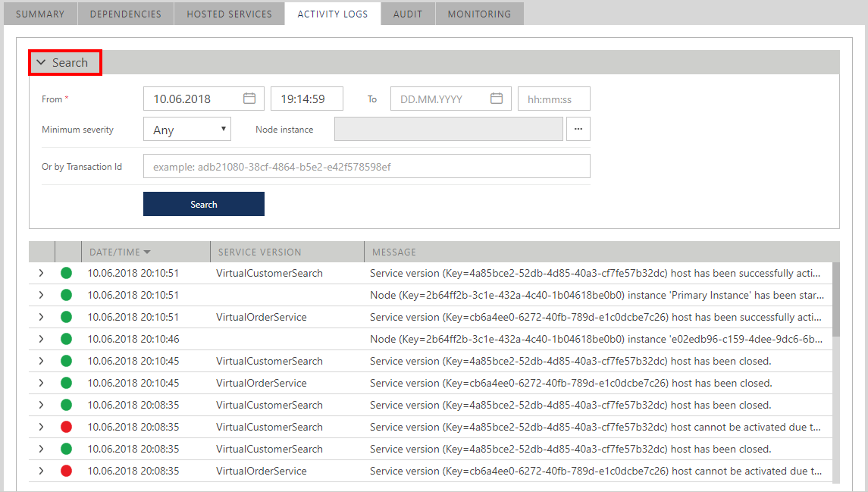
Task: Click the DATE/TIME sort descending arrow
Action: click(x=147, y=252)
